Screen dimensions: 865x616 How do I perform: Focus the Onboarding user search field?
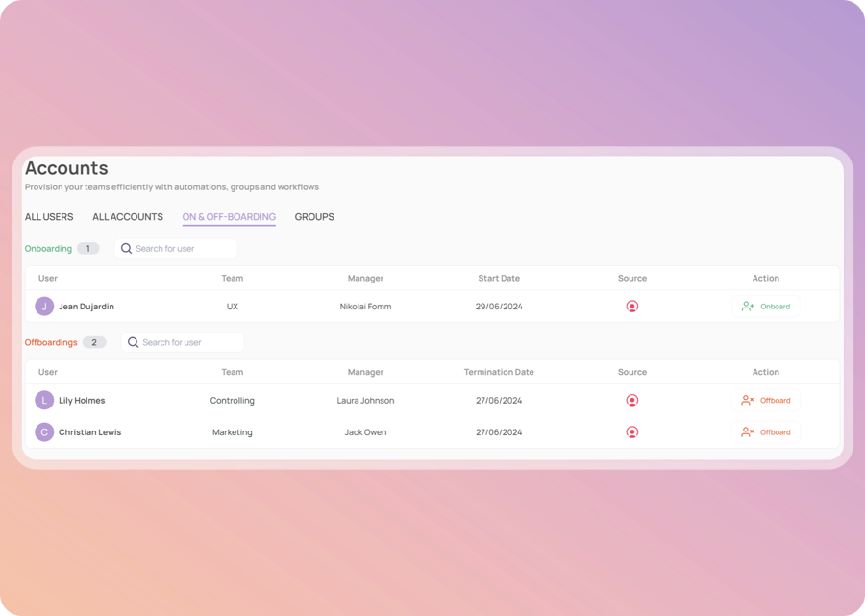click(183, 249)
